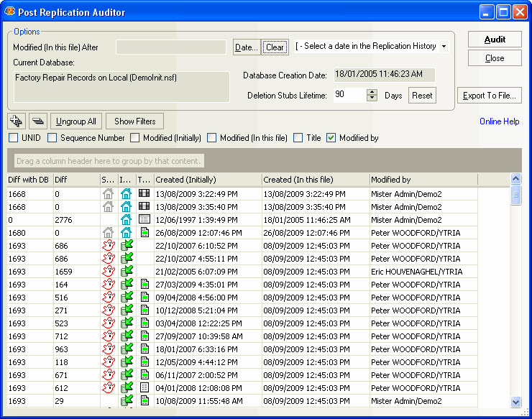Click the red ghost icon in Diff 1659 row
Screen dimensions: 532x419
(x=109, y=272)
